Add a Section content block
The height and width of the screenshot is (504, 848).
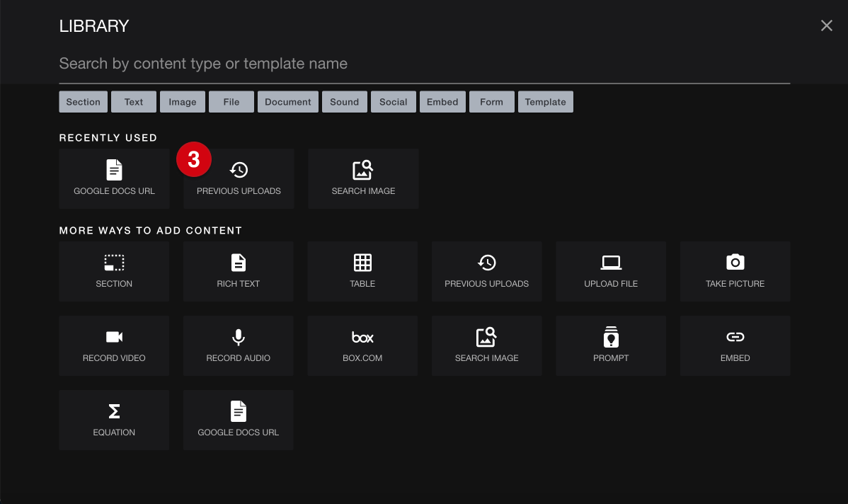pos(114,272)
